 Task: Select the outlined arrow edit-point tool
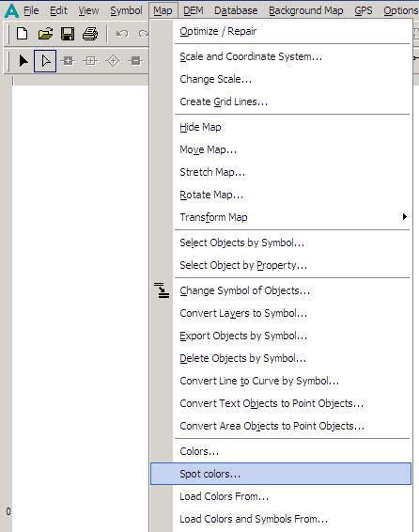coord(45,61)
